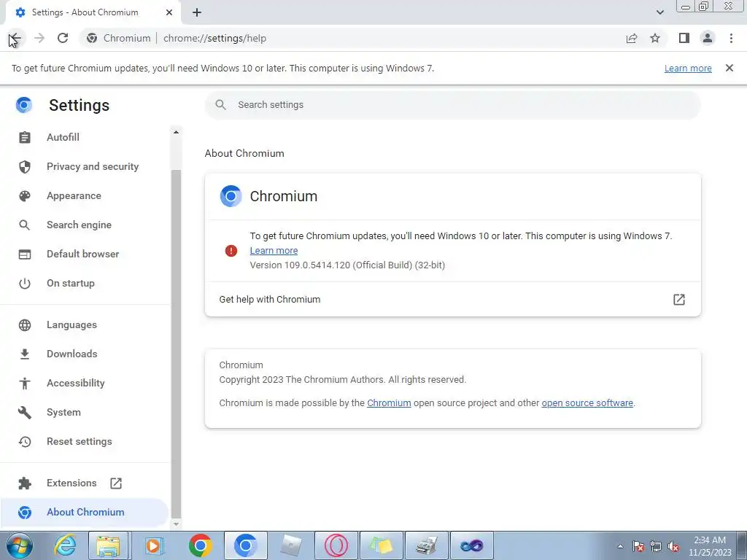
Task: Share this page via the share icon
Action: coord(632,38)
